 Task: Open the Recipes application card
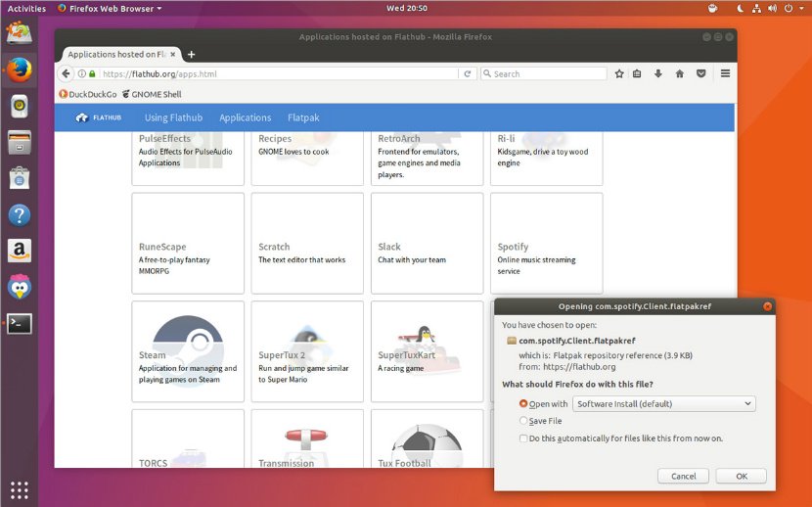pos(307,158)
